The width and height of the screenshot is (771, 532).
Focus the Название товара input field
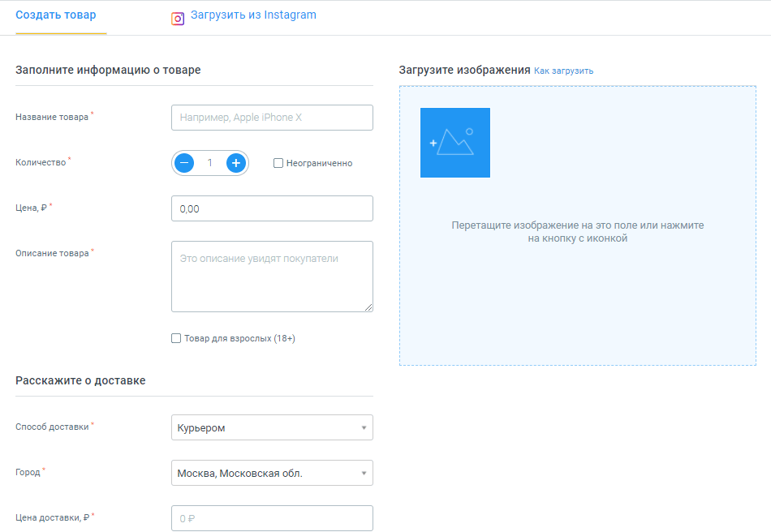point(272,118)
